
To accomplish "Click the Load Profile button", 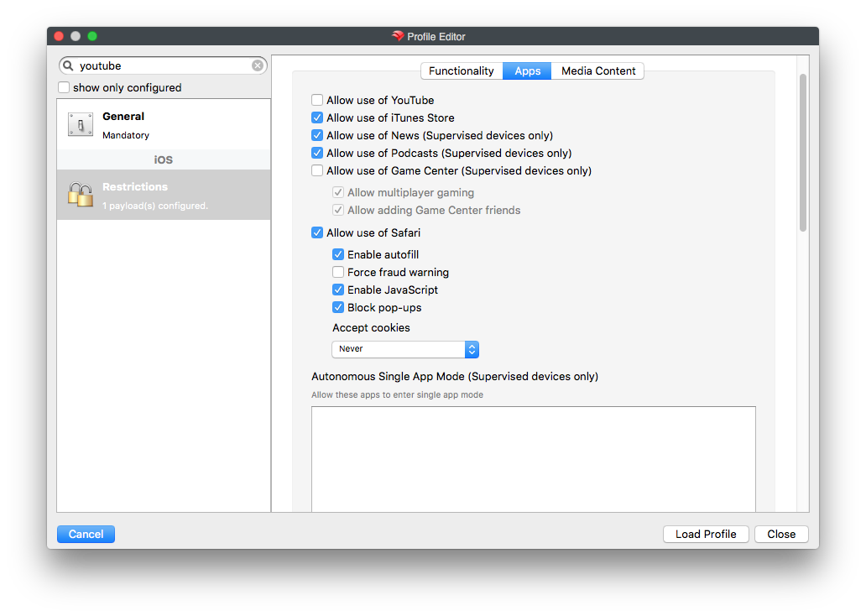I will (x=706, y=535).
